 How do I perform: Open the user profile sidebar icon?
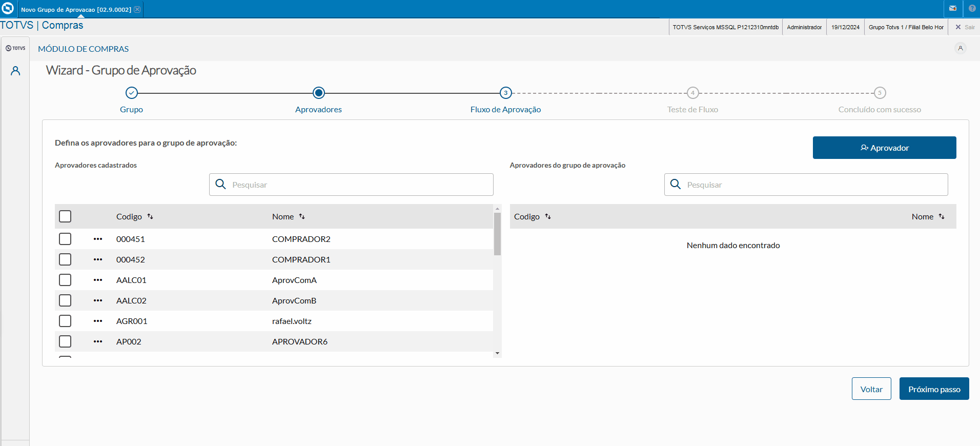[x=15, y=71]
